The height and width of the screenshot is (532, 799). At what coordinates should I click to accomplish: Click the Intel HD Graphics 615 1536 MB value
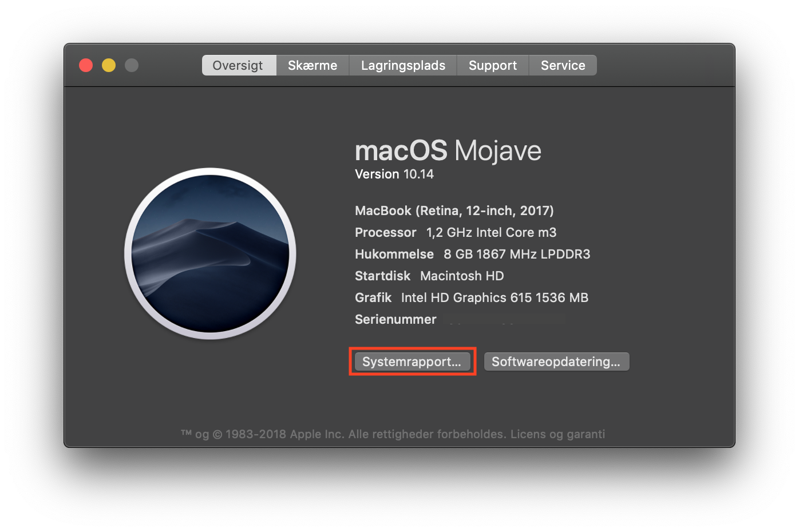point(495,297)
